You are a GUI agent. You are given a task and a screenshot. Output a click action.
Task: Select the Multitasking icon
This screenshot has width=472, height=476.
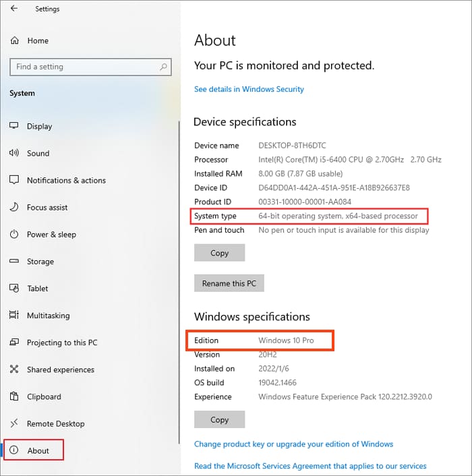14,316
